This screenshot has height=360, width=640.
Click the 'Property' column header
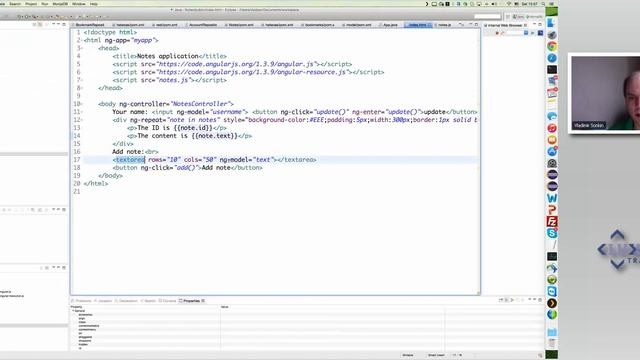tap(76, 307)
